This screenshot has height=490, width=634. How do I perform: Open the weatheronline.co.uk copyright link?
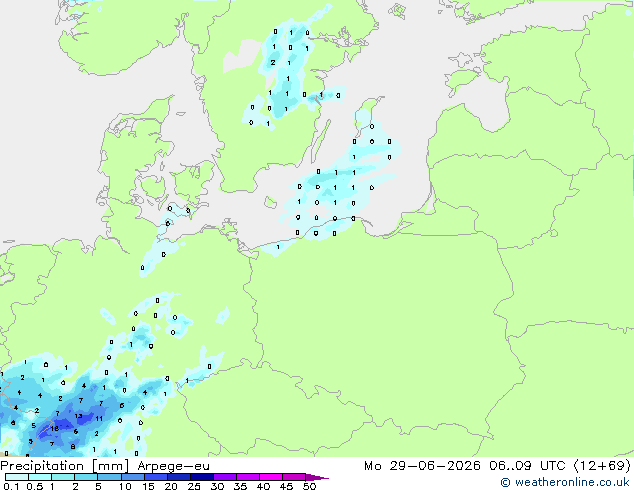(565, 482)
